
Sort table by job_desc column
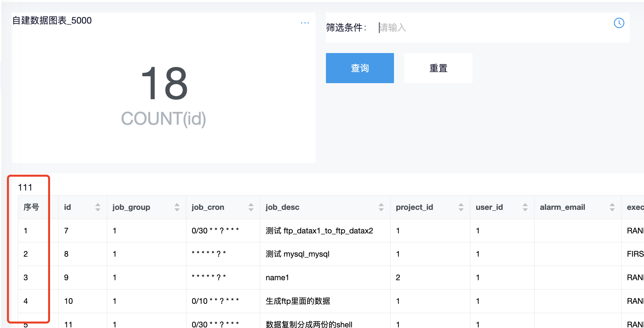[x=381, y=207]
